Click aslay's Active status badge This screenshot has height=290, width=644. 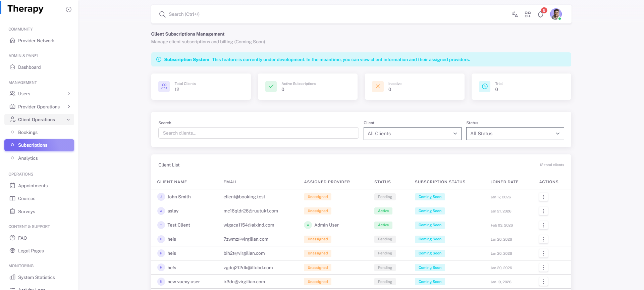point(383,211)
